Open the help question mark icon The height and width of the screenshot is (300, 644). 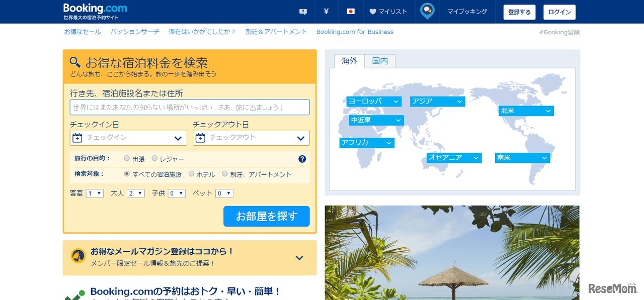[x=302, y=159]
